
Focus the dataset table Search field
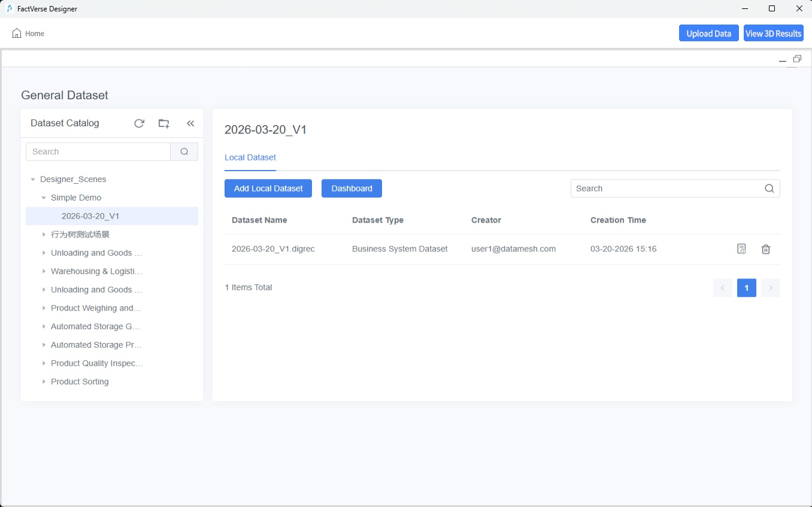click(x=666, y=189)
